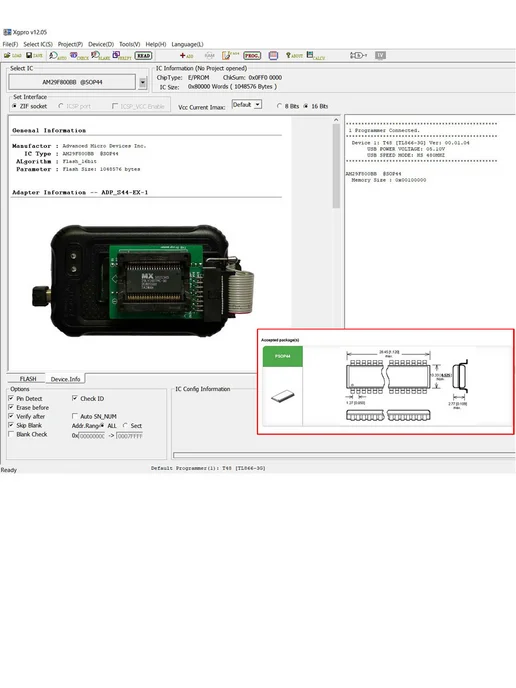The image size is (516, 688).
Task: Click the ABOUT toolbar icon
Action: point(294,55)
